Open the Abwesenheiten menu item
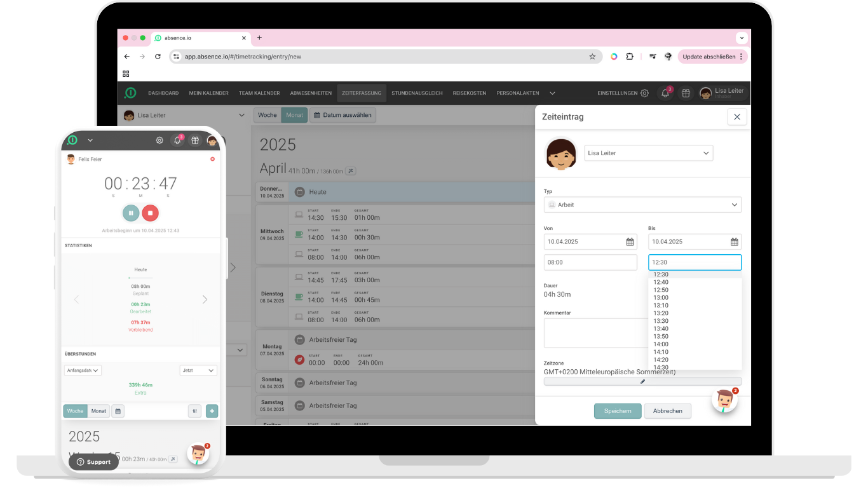This screenshot has width=868, height=488. tap(311, 93)
